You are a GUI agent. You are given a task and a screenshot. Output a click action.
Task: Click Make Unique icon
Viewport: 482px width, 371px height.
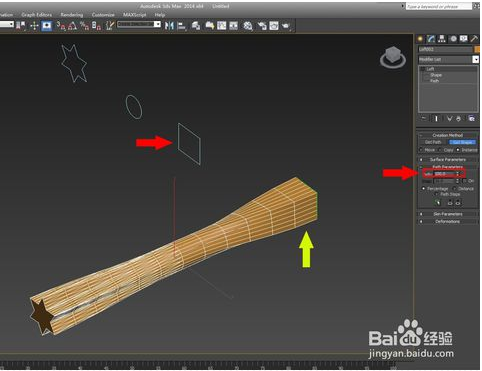tap(449, 118)
